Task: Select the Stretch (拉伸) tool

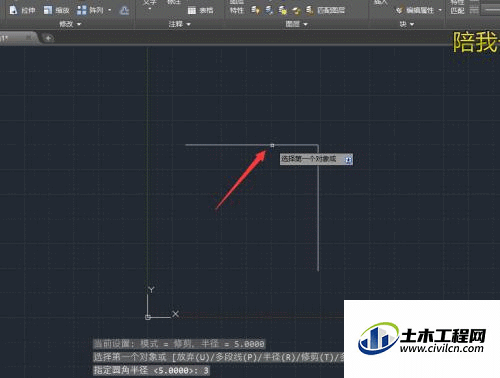Action: point(22,10)
